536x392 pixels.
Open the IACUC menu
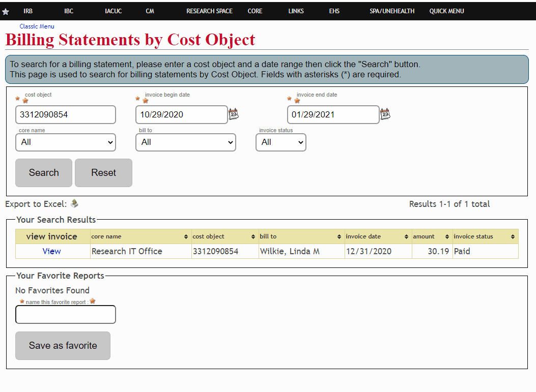point(113,11)
